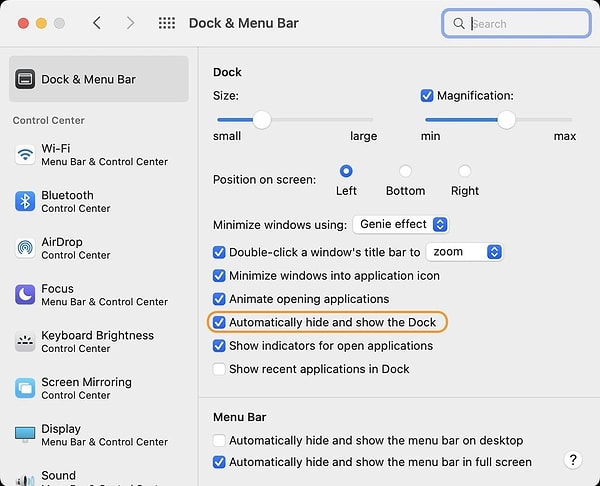Click the Control Center section header
The width and height of the screenshot is (600, 486).
pyautogui.click(x=49, y=120)
